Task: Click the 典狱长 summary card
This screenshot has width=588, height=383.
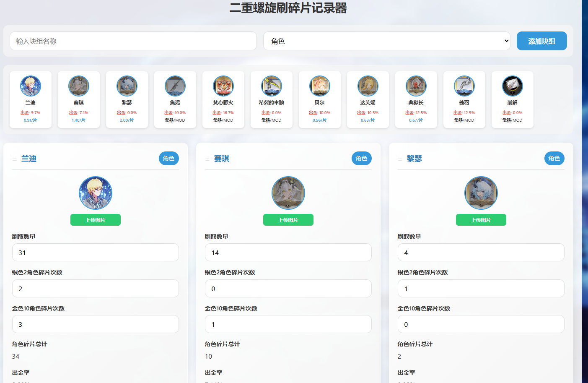Action: point(416,100)
